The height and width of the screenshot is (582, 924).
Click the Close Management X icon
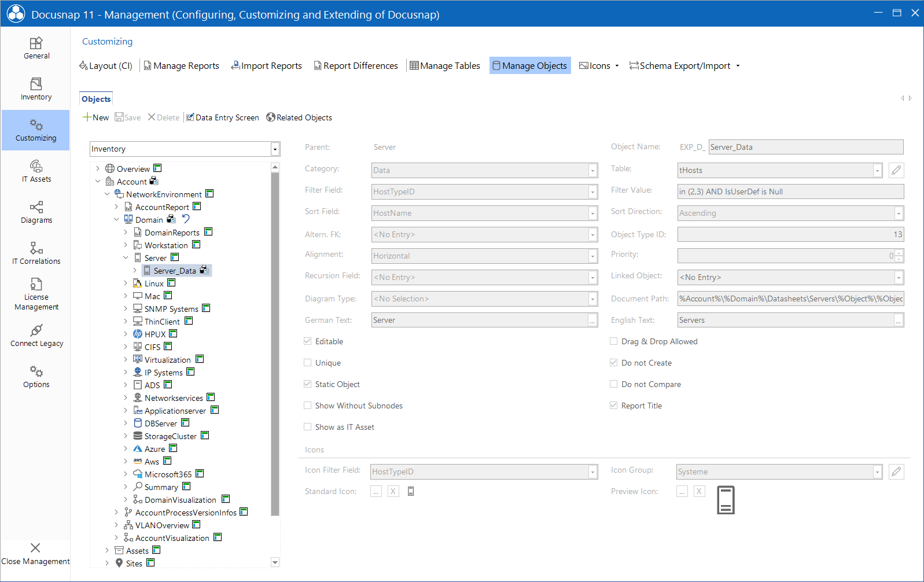click(35, 548)
